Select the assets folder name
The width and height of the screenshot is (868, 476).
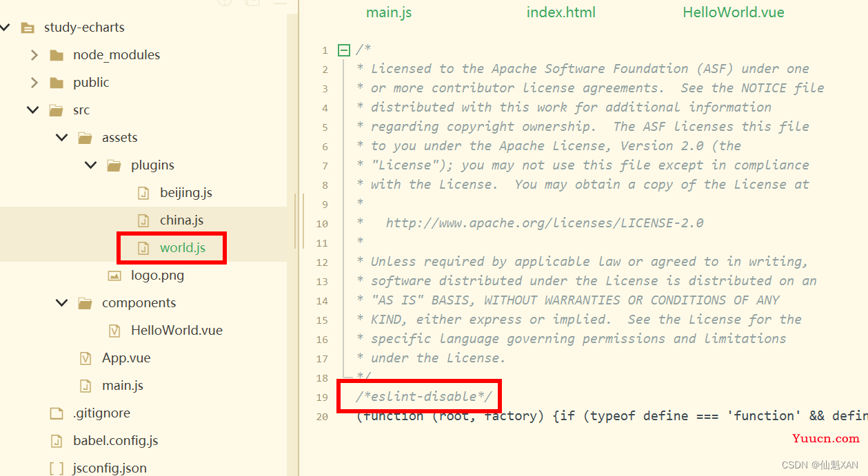pyautogui.click(x=120, y=138)
